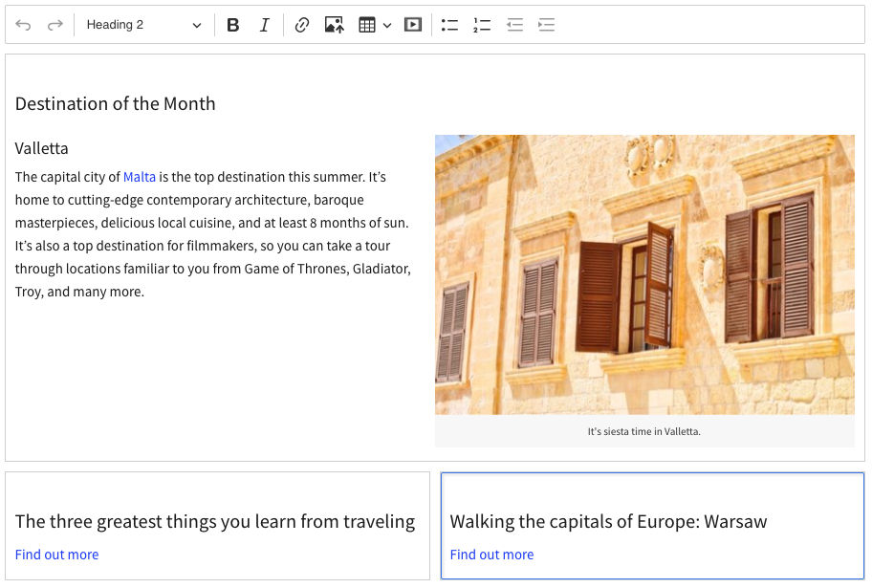
Task: Click the Destination of the Month heading
Action: (116, 104)
